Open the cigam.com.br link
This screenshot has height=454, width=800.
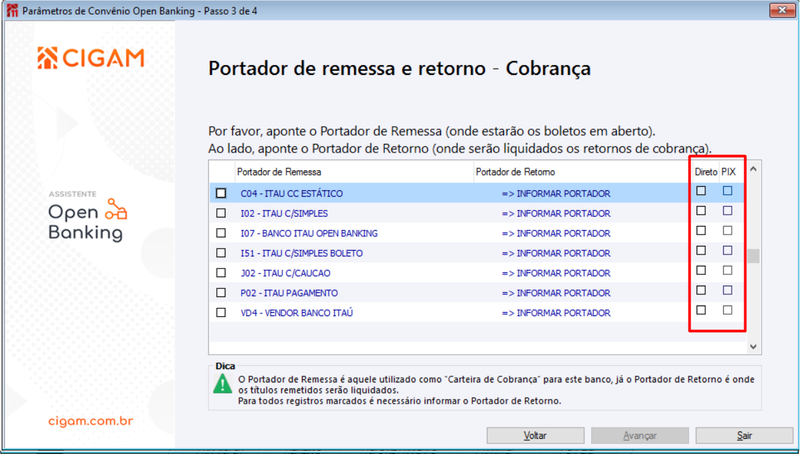pyautogui.click(x=91, y=421)
